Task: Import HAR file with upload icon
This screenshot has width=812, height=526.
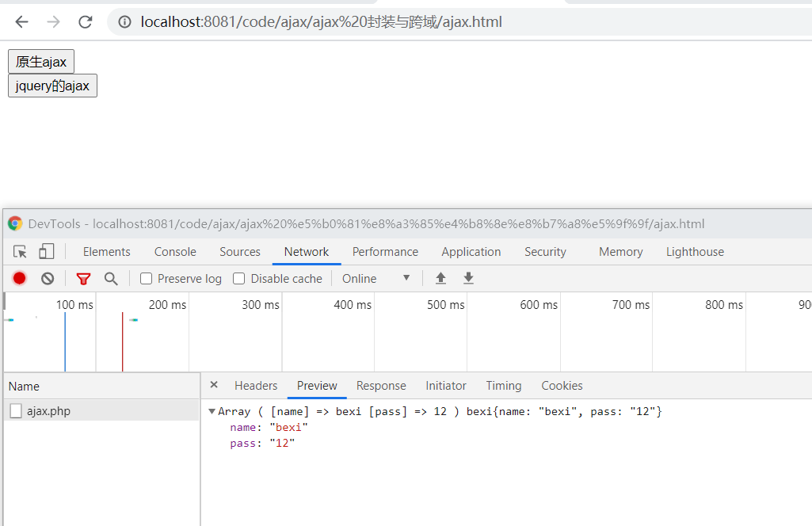Action: pos(440,278)
